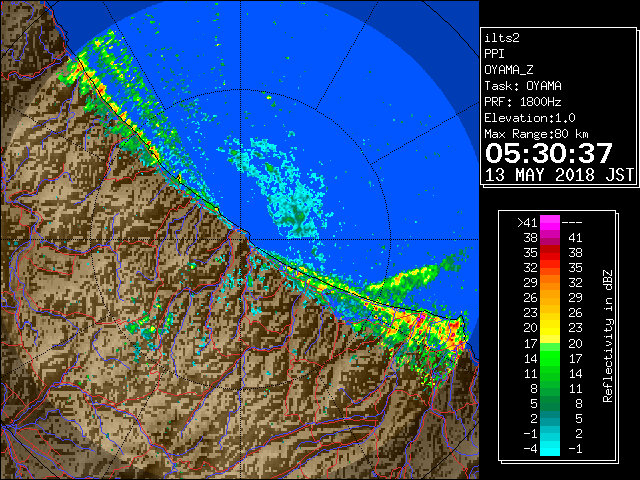The height and width of the screenshot is (480, 640).
Task: Select the 'PPI' scan type text
Action: (x=494, y=54)
